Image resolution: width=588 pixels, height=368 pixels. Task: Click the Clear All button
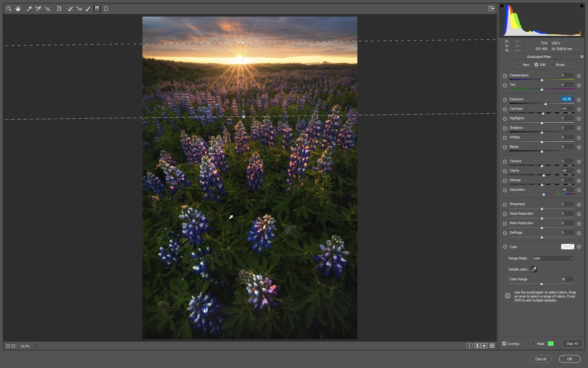[x=572, y=343]
